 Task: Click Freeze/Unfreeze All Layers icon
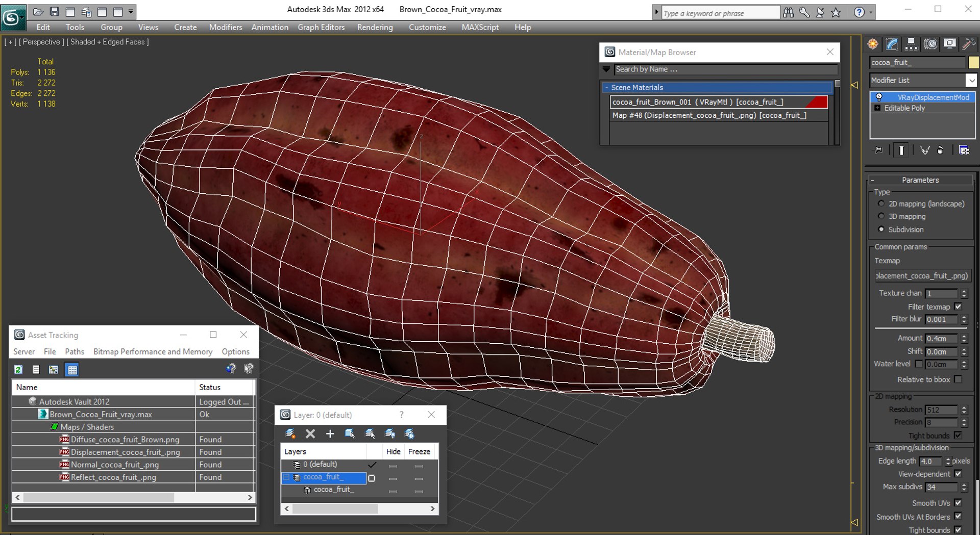click(x=409, y=434)
